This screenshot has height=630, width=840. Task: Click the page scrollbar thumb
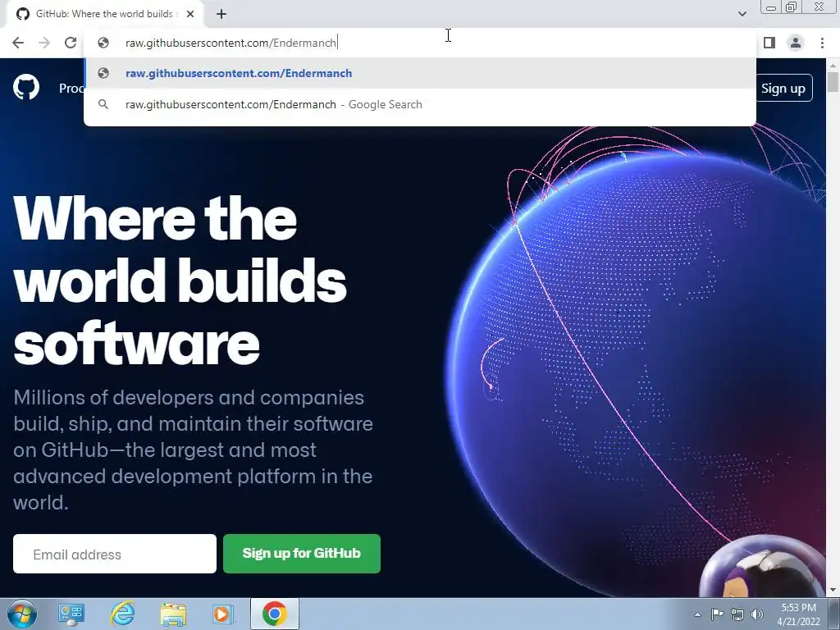click(x=833, y=83)
